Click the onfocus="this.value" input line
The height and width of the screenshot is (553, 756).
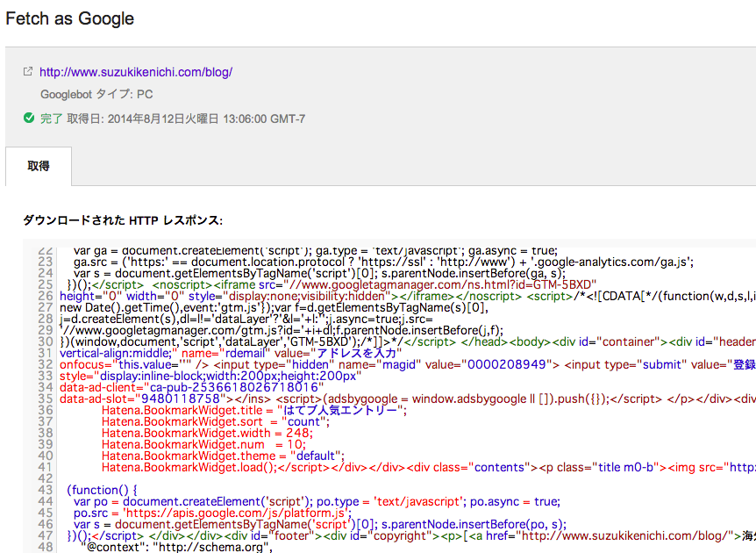pyautogui.click(x=408, y=365)
